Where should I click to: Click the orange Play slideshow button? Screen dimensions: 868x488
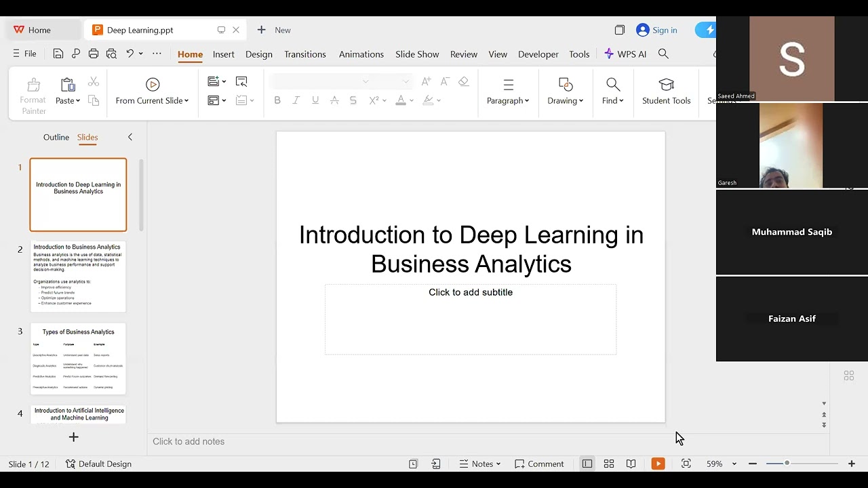[x=658, y=464]
